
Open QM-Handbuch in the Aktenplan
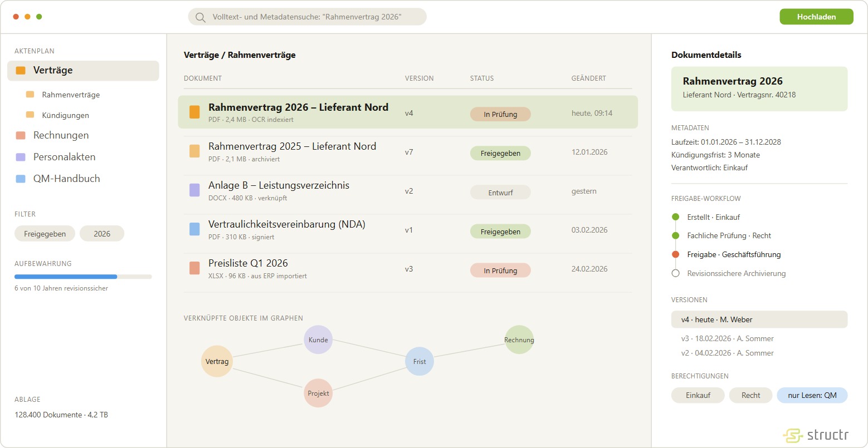pos(66,179)
